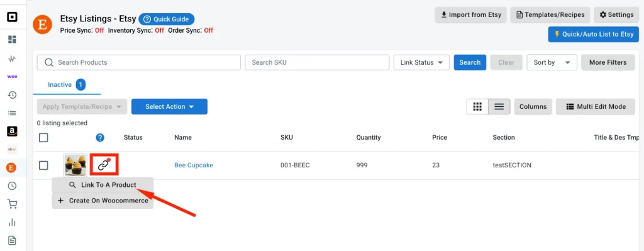Click the Name column header
The width and height of the screenshot is (644, 251).
pos(183,138)
